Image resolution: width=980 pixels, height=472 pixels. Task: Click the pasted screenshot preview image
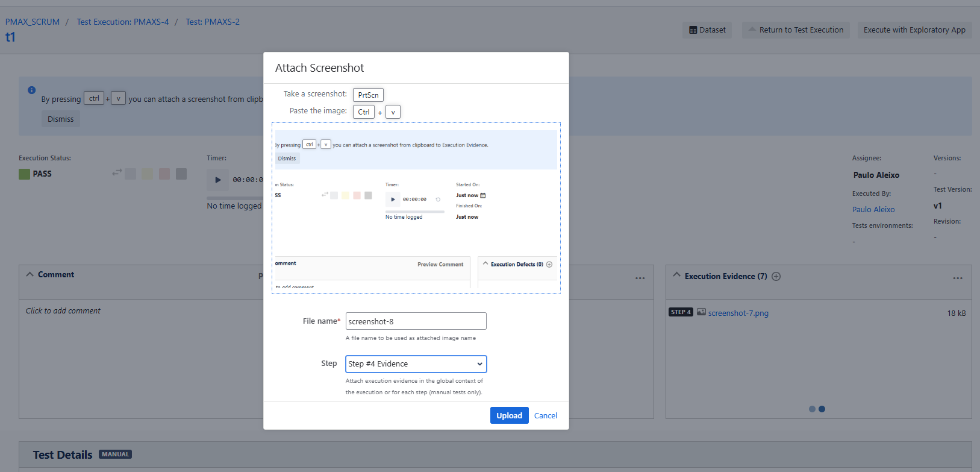click(x=416, y=209)
